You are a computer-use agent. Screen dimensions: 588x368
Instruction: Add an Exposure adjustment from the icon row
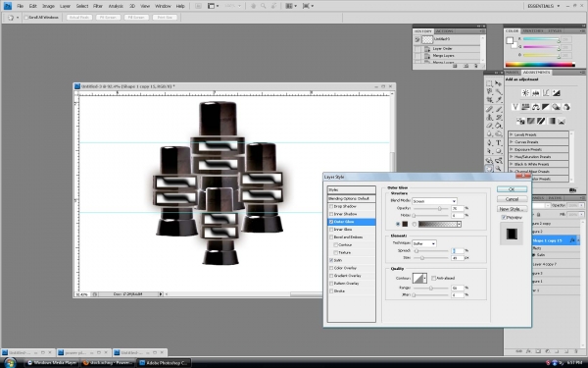tap(556, 93)
